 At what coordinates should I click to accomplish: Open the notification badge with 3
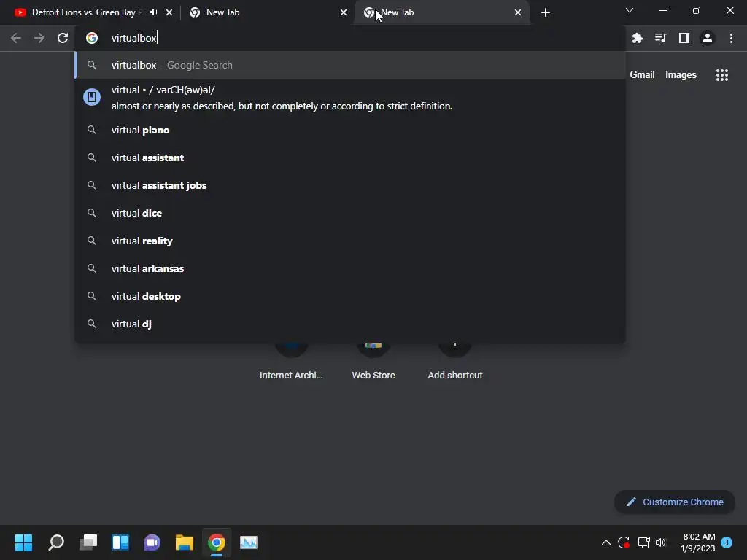point(727,542)
